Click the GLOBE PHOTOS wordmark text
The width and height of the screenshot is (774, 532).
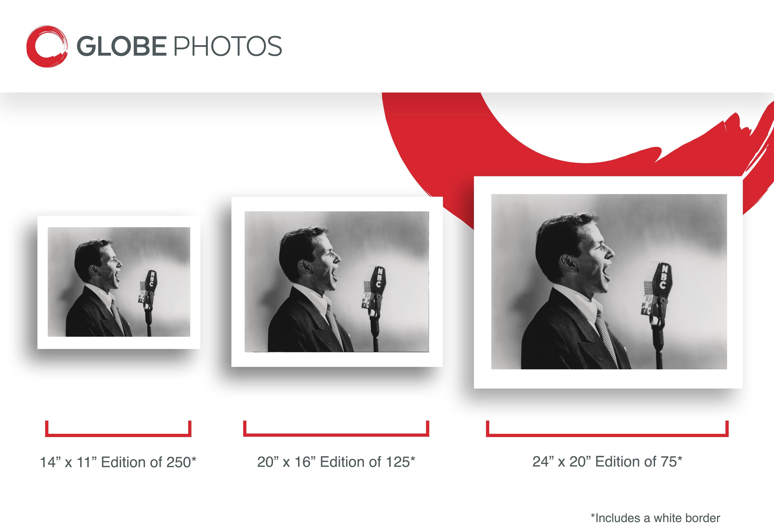pyautogui.click(x=179, y=46)
